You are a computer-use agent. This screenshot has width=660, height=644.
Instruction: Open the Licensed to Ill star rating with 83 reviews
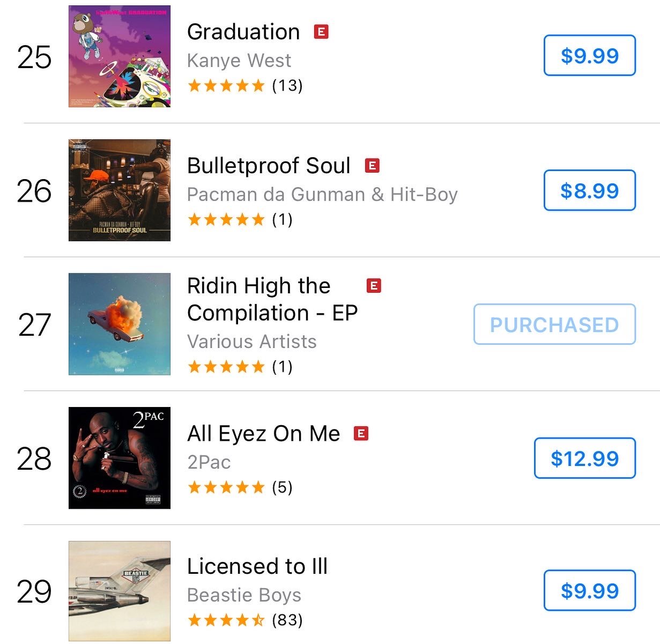click(x=245, y=620)
